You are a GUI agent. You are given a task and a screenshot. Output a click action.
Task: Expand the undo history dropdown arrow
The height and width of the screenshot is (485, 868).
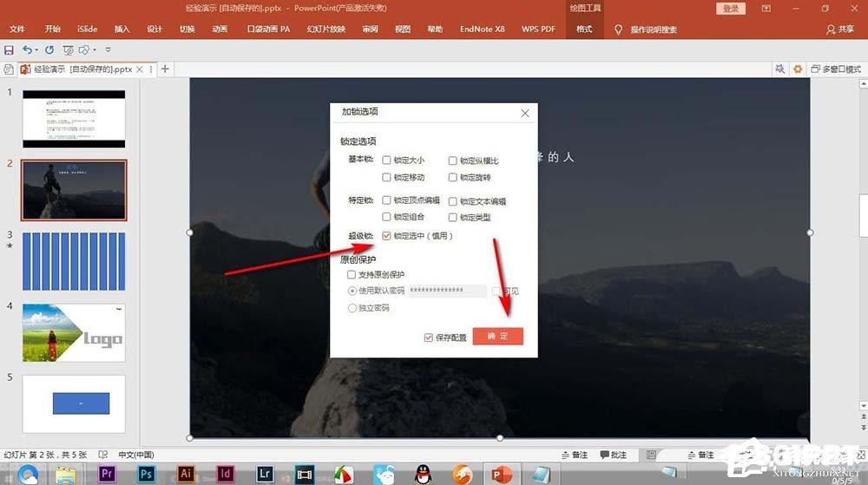click(36, 49)
